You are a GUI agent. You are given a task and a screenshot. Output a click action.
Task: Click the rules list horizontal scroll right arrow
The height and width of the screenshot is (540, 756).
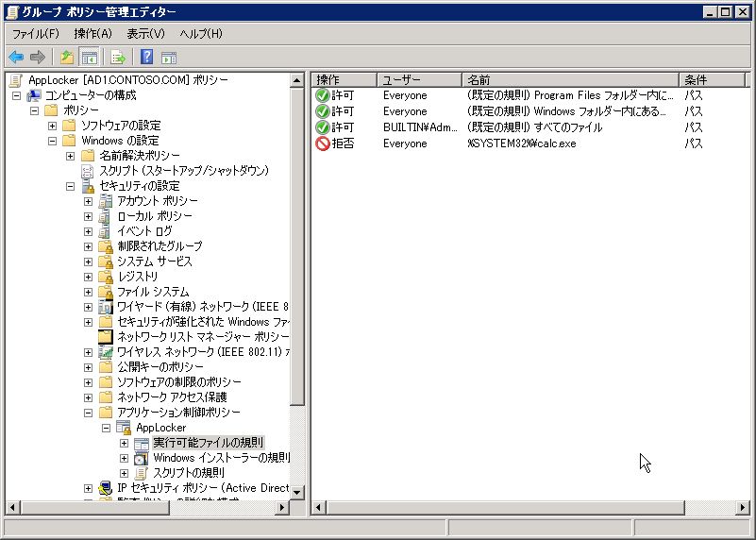(743, 507)
